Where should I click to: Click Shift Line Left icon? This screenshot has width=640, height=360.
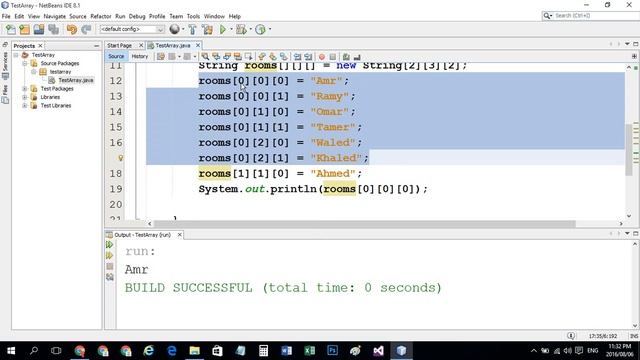coord(298,57)
